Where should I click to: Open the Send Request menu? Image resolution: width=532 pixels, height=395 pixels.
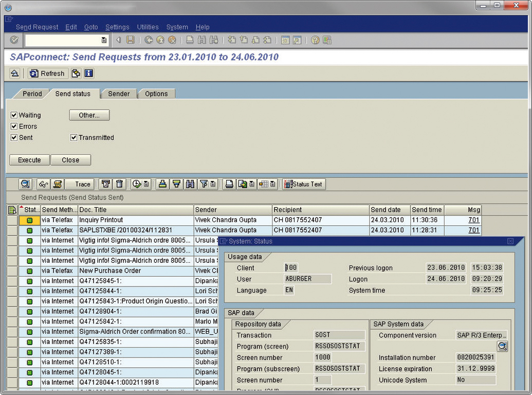pyautogui.click(x=37, y=27)
